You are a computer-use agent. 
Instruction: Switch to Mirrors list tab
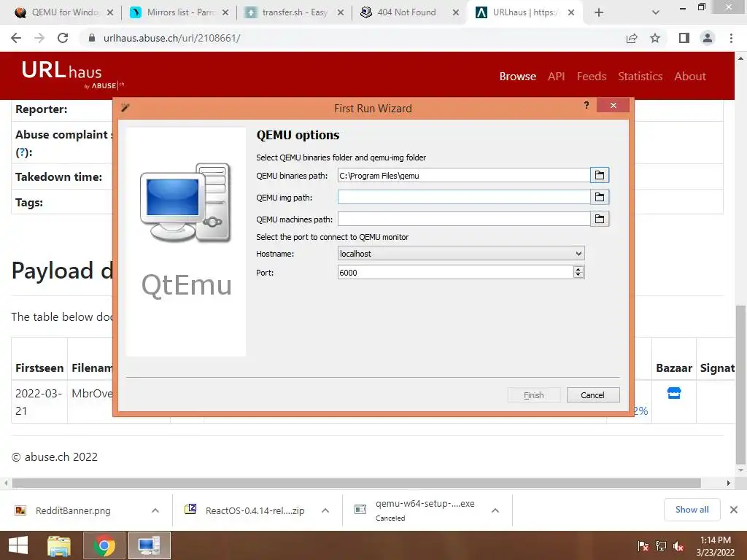[x=179, y=12]
